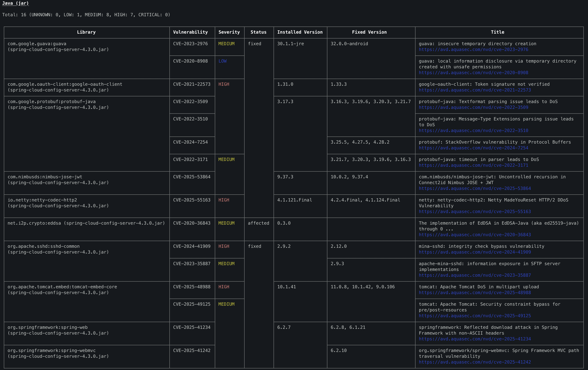588x370 pixels.
Task: Click the CVE-2020-8908 vulnerability ID
Action: 191,61
